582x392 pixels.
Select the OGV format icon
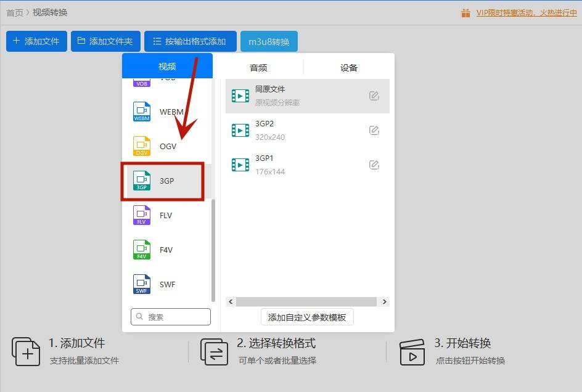142,146
